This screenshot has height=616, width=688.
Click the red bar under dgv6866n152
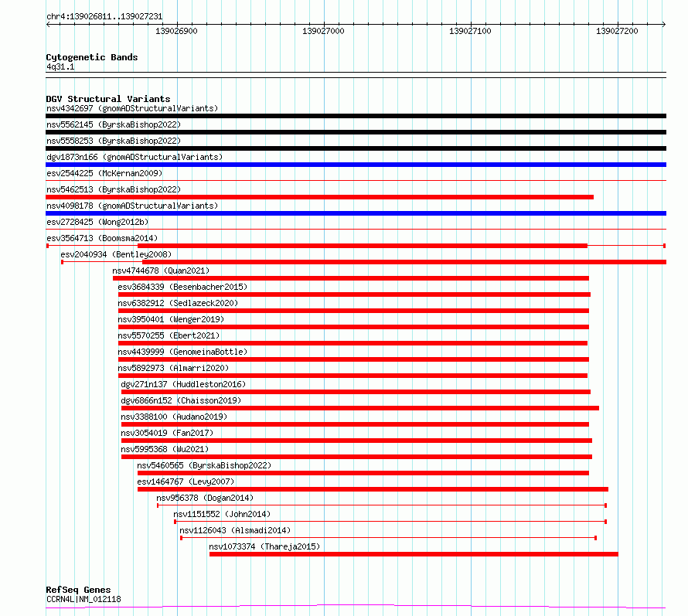click(360, 408)
